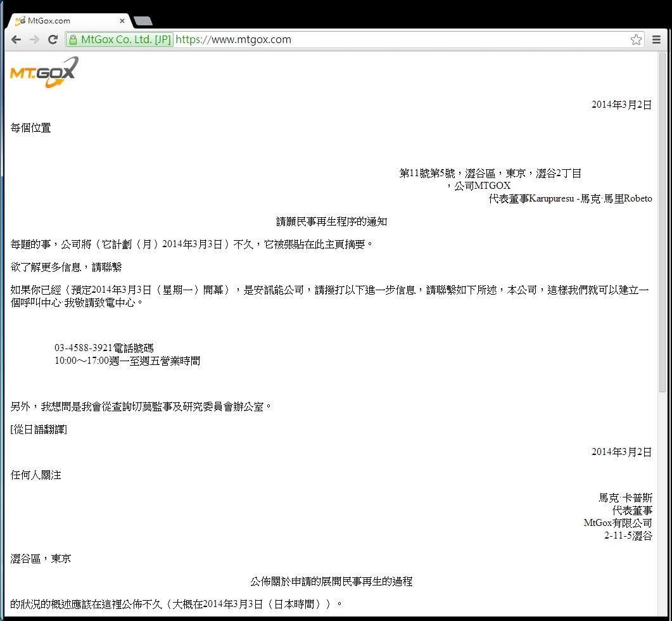672x621 pixels.
Task: Bookmark this page with the star icon
Action: [x=636, y=39]
